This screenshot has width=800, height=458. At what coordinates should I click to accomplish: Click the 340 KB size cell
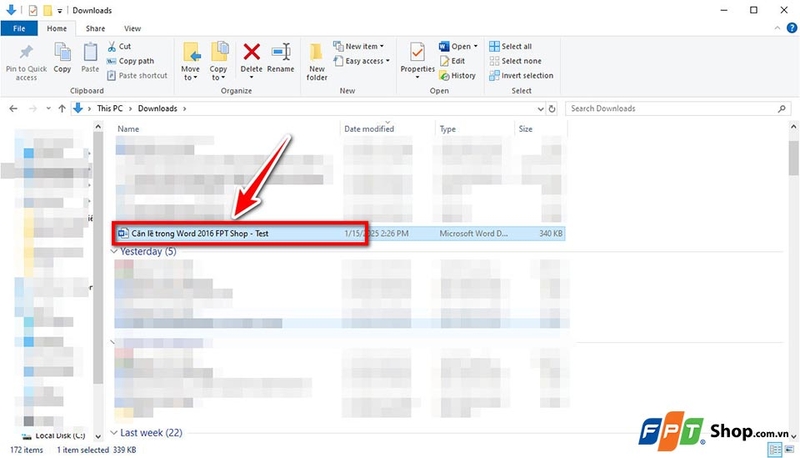[551, 234]
